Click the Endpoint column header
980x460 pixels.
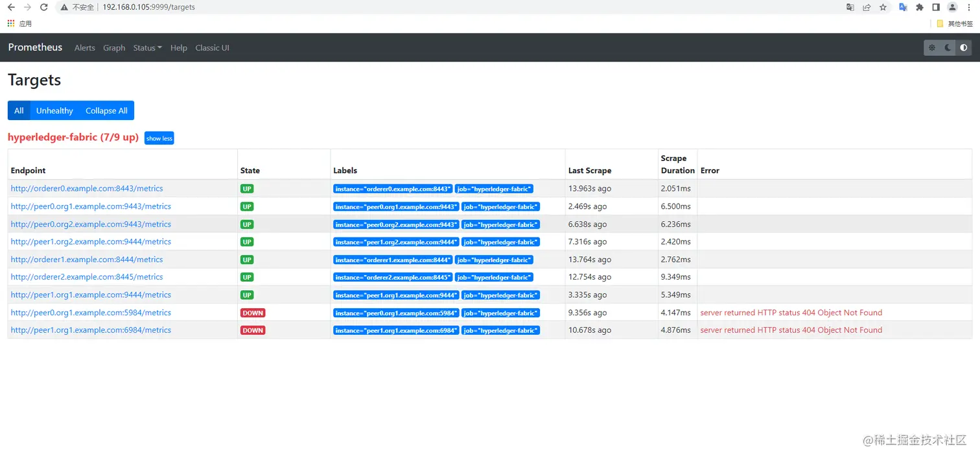click(29, 171)
